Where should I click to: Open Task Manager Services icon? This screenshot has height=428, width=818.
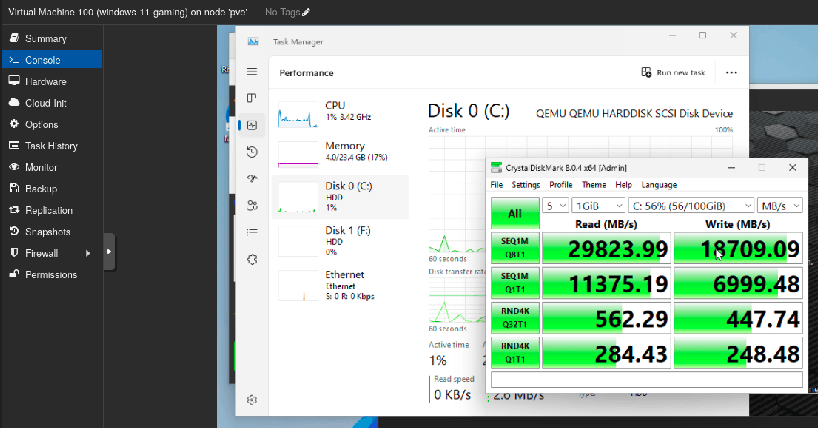coord(252,259)
